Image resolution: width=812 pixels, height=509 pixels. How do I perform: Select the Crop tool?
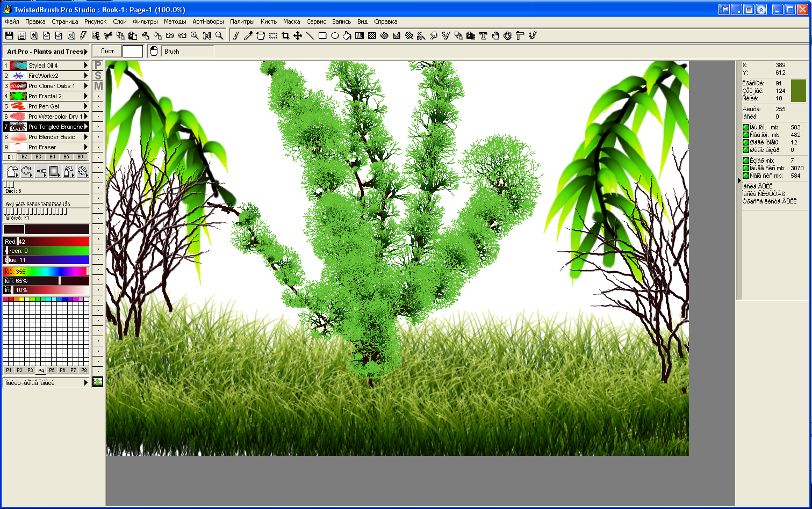[285, 35]
